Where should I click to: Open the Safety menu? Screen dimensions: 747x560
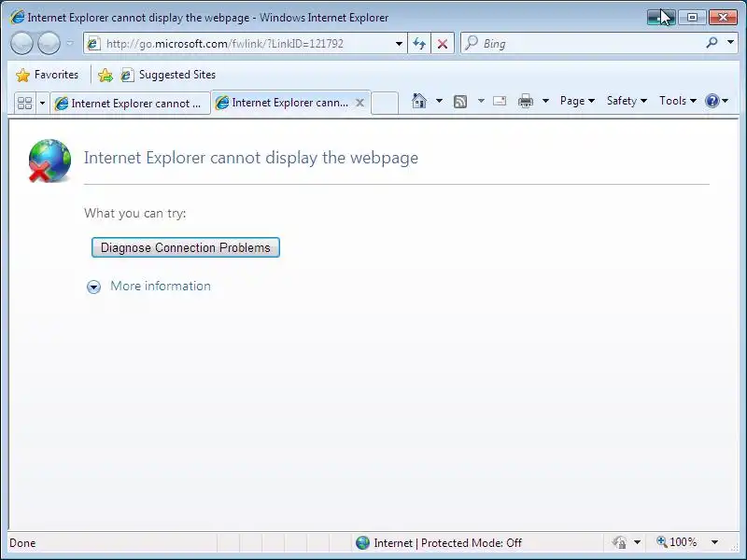[x=627, y=101]
